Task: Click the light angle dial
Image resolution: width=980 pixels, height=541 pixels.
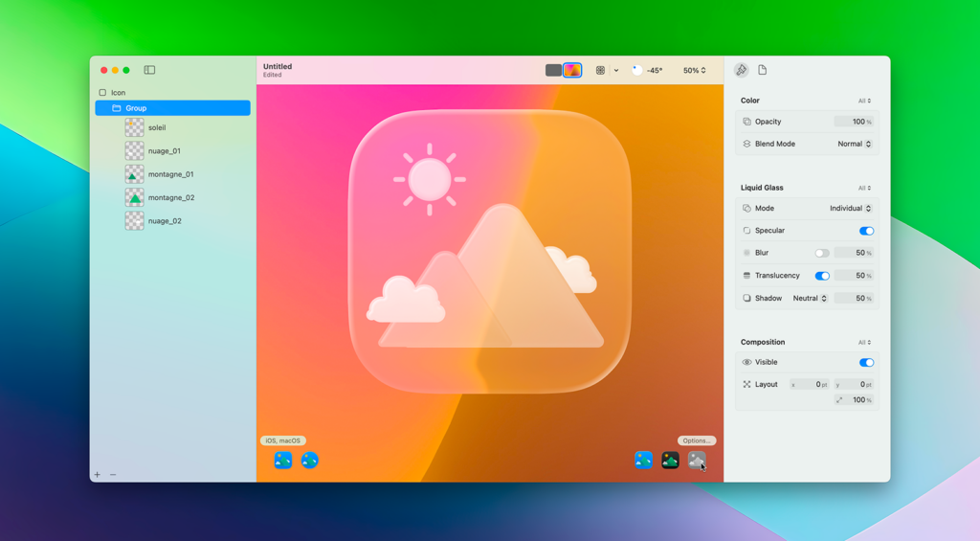Action: coord(637,70)
